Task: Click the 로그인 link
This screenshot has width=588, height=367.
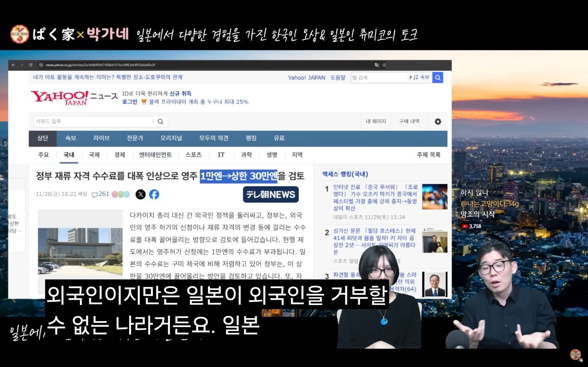Action: tap(130, 102)
